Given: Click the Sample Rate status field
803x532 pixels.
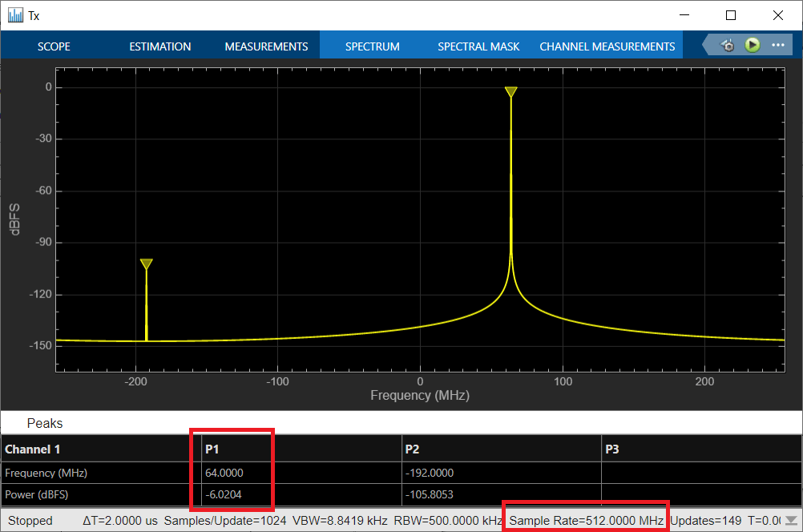Looking at the screenshot, I should coord(586,520).
